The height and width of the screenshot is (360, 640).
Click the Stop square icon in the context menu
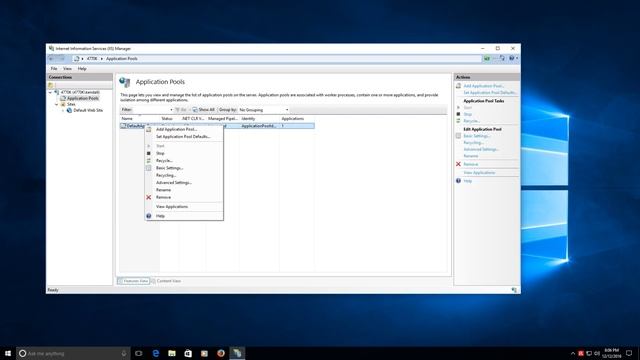149,153
